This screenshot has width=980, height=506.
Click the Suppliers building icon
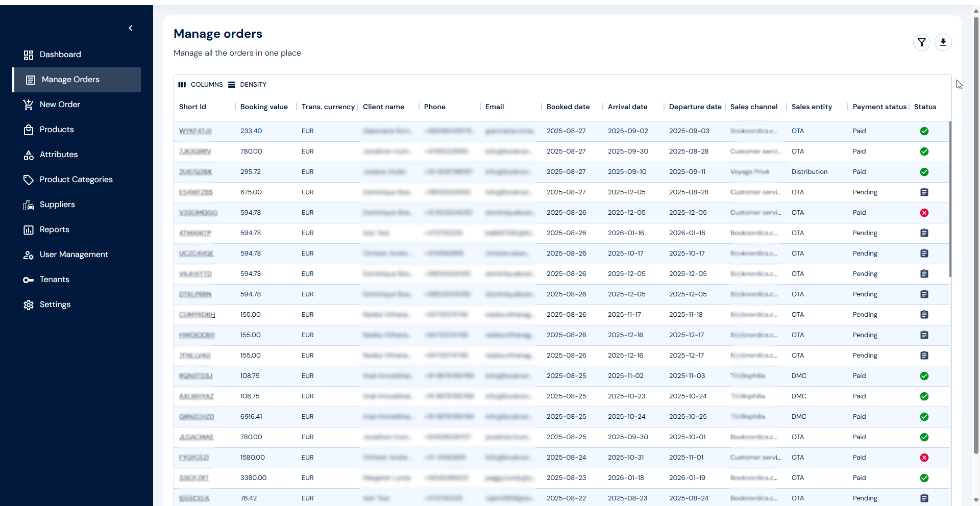pyautogui.click(x=29, y=205)
